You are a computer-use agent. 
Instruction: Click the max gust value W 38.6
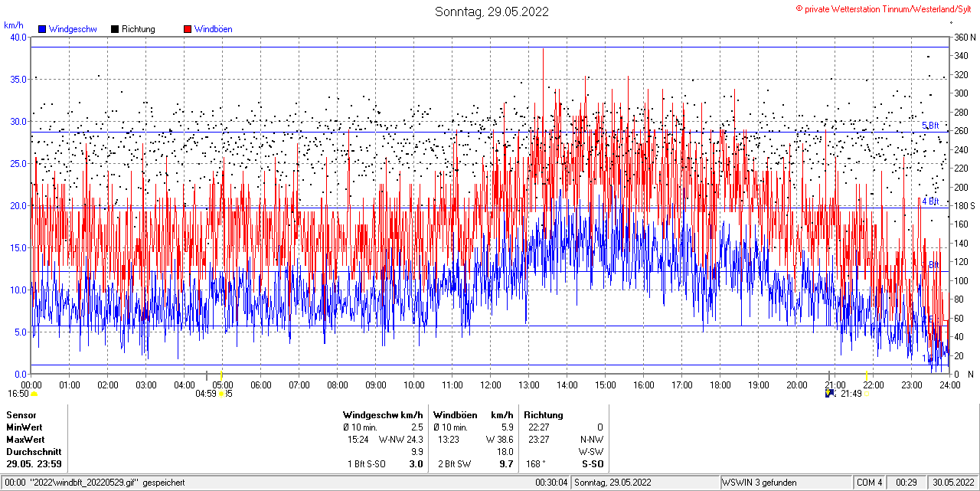pyautogui.click(x=499, y=440)
